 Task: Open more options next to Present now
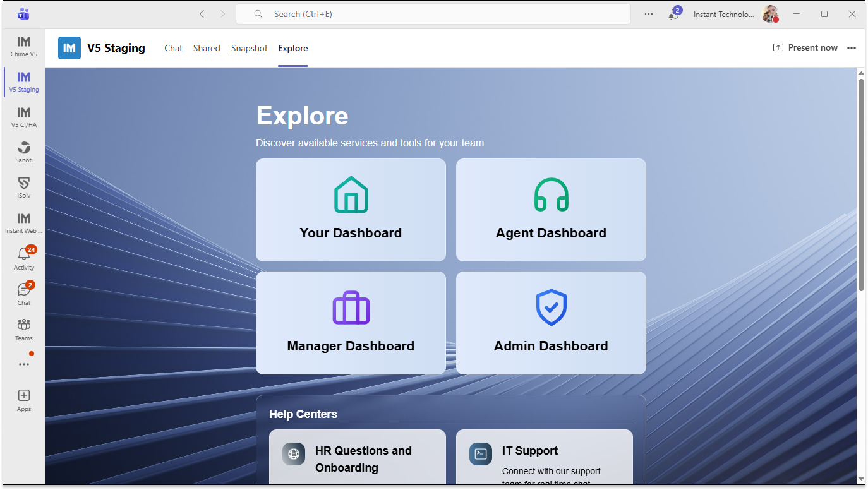click(x=852, y=48)
